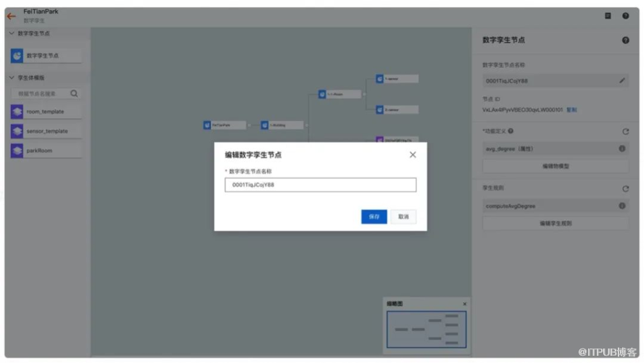Click the pencil edit icon for node name 0001TiqJCojY88

point(622,81)
